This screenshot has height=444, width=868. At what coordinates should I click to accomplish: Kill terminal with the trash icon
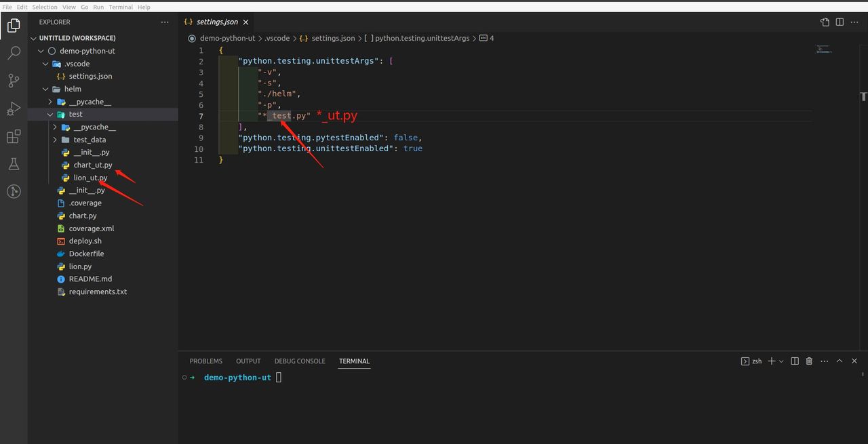tap(809, 361)
